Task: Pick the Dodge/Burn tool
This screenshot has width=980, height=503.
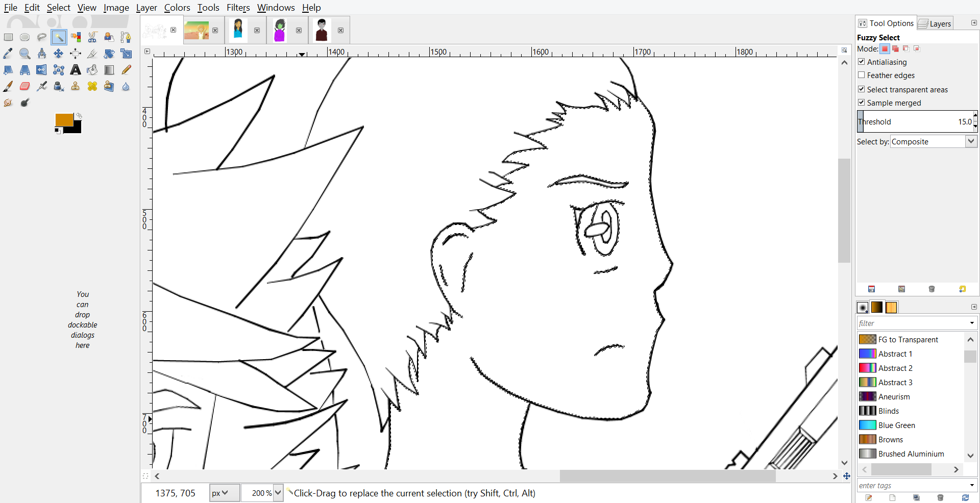Action: [24, 103]
